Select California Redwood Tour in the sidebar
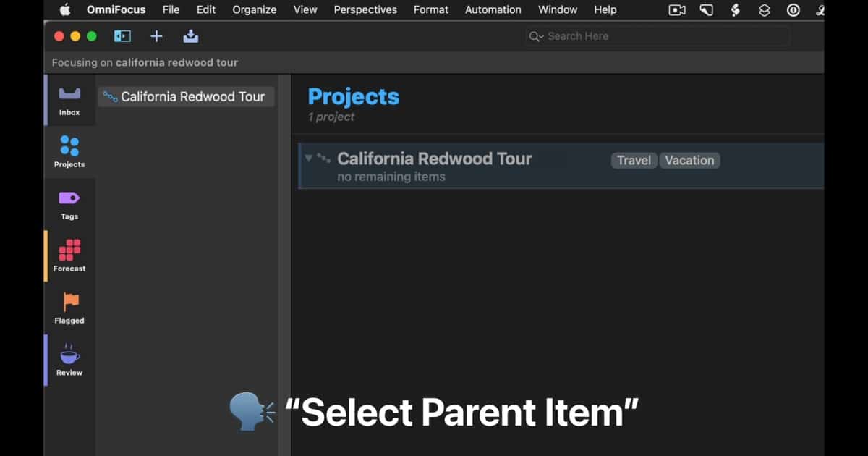 point(192,96)
